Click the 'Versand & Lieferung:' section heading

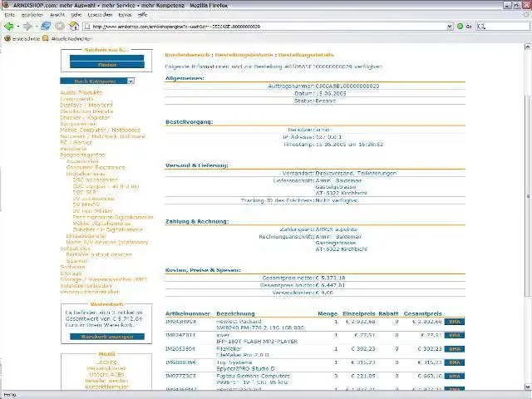pos(197,165)
